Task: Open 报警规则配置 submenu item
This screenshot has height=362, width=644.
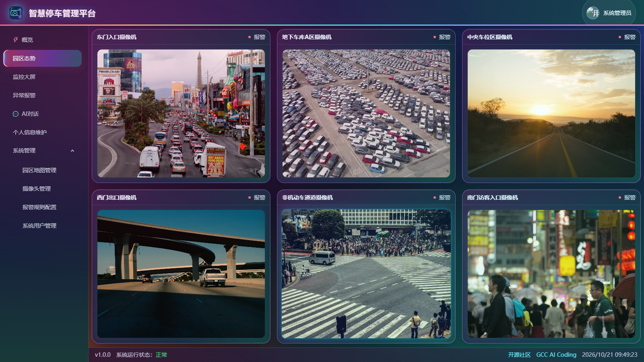Action: point(43,207)
